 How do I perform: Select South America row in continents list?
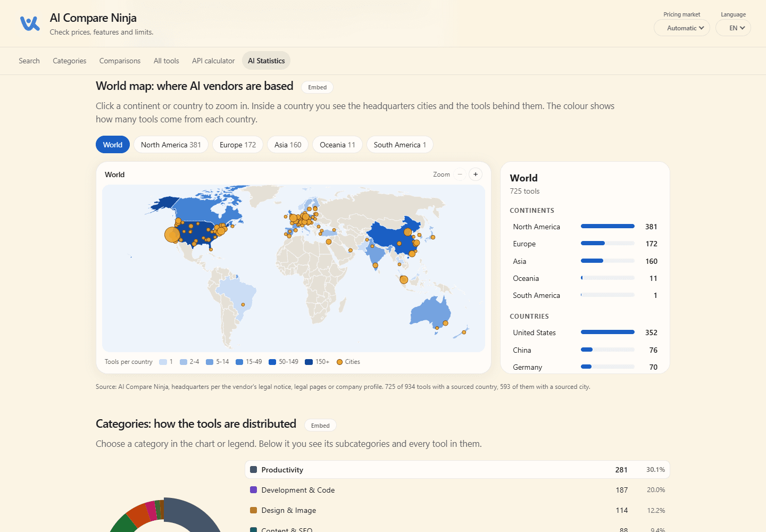pyautogui.click(x=585, y=295)
